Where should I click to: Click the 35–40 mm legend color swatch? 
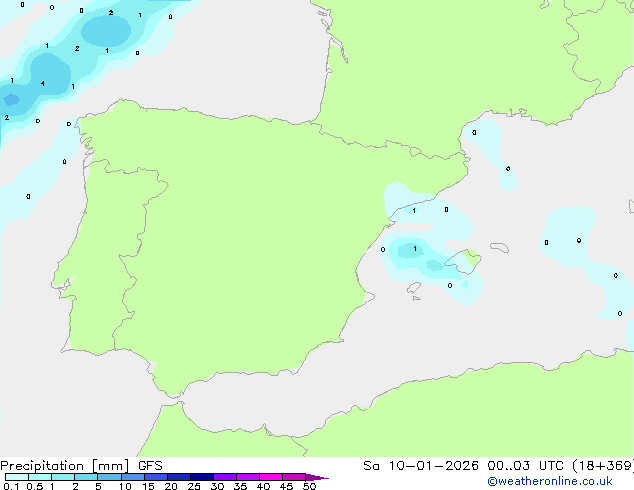[x=248, y=477]
